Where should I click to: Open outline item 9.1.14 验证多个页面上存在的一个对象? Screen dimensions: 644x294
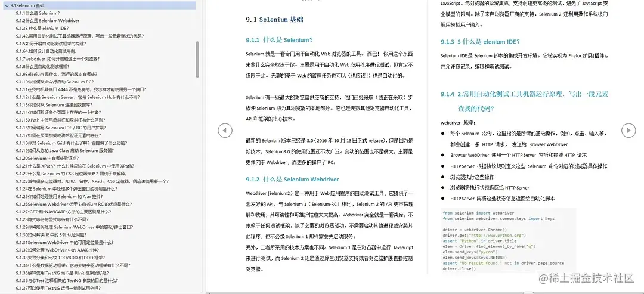coord(58,112)
